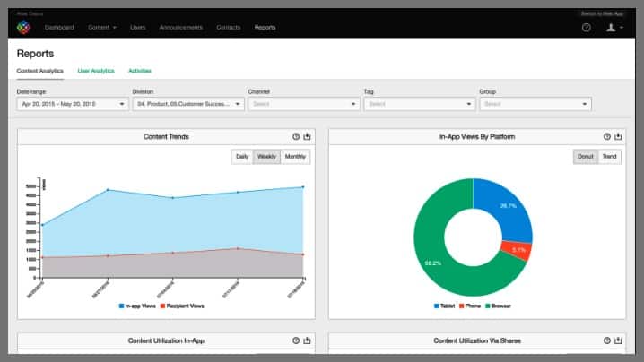Open the help question mark icon in navbar
This screenshot has width=644, height=362.
[x=586, y=28]
